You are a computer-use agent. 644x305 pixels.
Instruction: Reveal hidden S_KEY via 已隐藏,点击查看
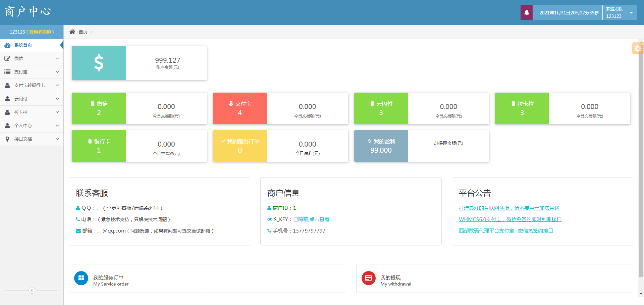click(x=311, y=219)
